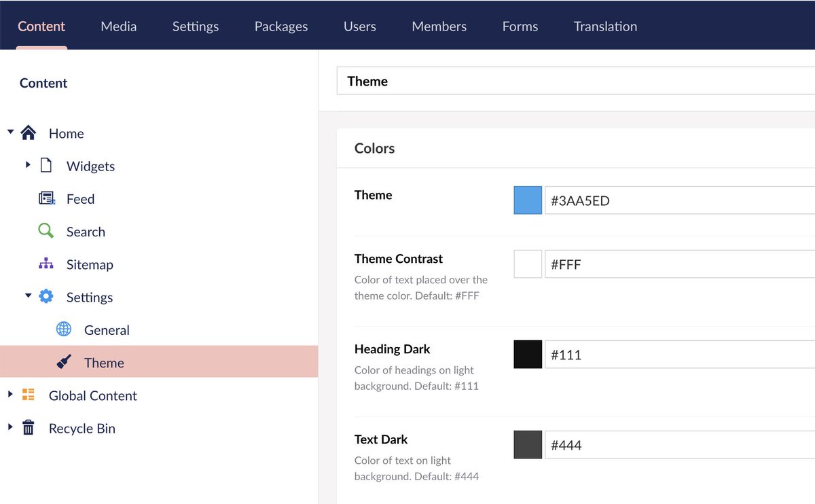Open the white Theme Contrast swatch
The height and width of the screenshot is (504, 815).
coord(528,264)
